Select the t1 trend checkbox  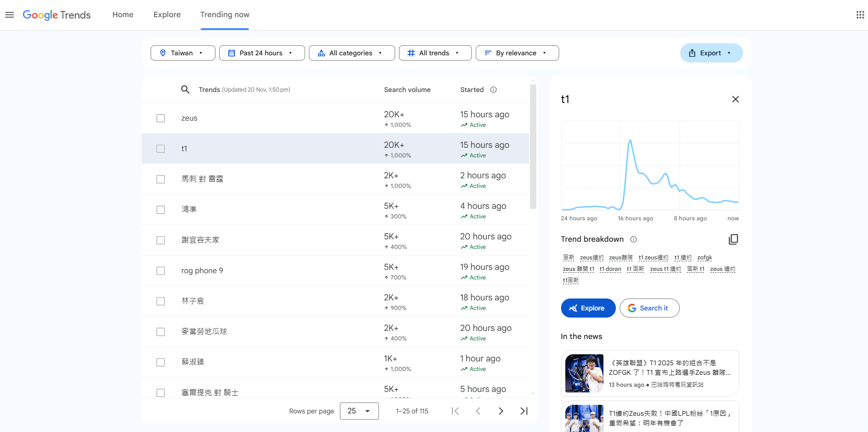(x=161, y=149)
